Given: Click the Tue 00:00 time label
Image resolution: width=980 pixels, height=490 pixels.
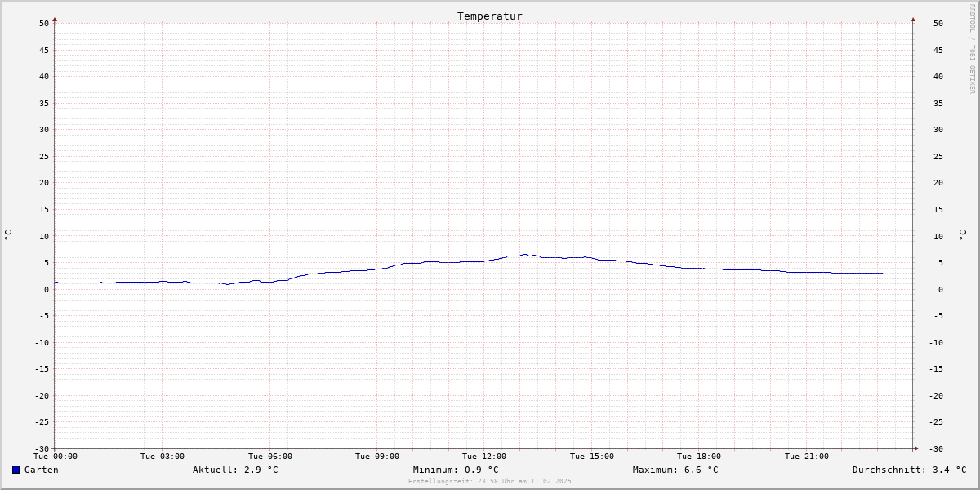Looking at the screenshot, I should (x=56, y=457).
